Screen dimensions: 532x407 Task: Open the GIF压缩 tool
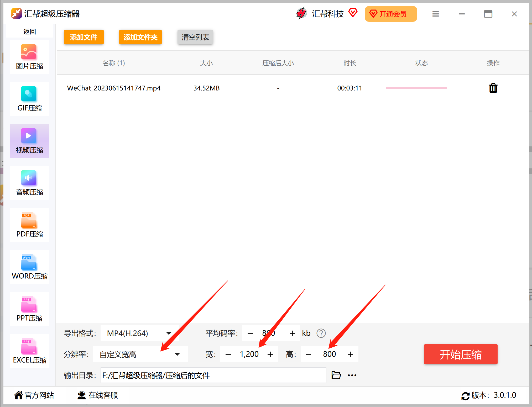click(29, 99)
